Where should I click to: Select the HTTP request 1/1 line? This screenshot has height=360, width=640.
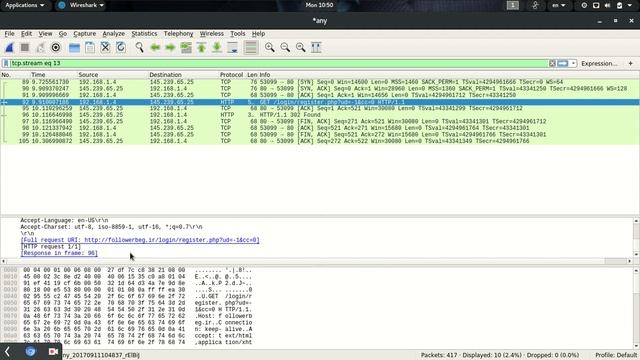point(51,247)
